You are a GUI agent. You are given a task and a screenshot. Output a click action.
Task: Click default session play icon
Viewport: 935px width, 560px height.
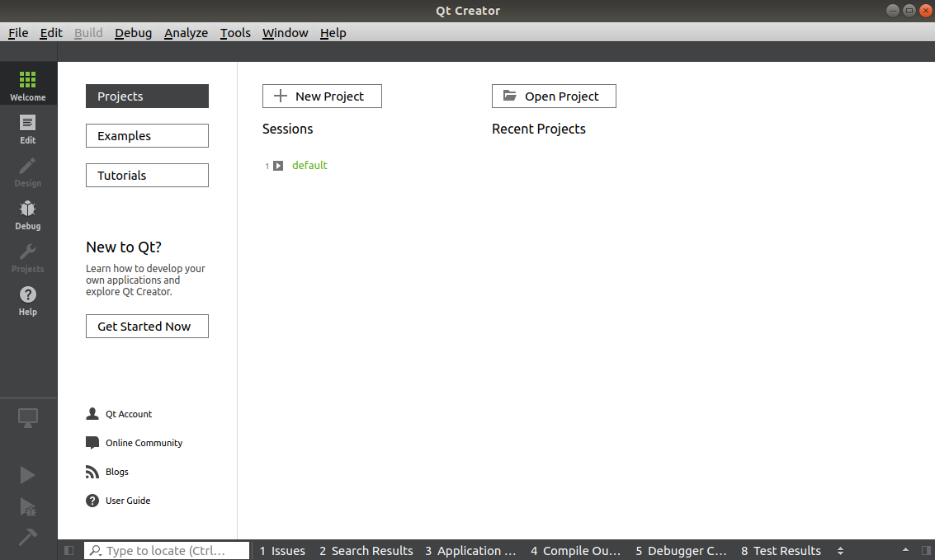click(278, 166)
